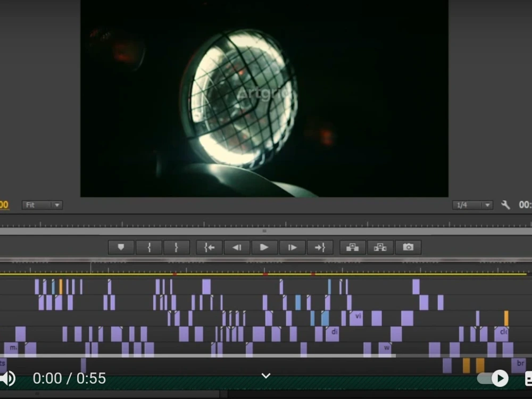Select the timeline clip labeled "di"
This screenshot has height=399, width=532.
coord(332,334)
